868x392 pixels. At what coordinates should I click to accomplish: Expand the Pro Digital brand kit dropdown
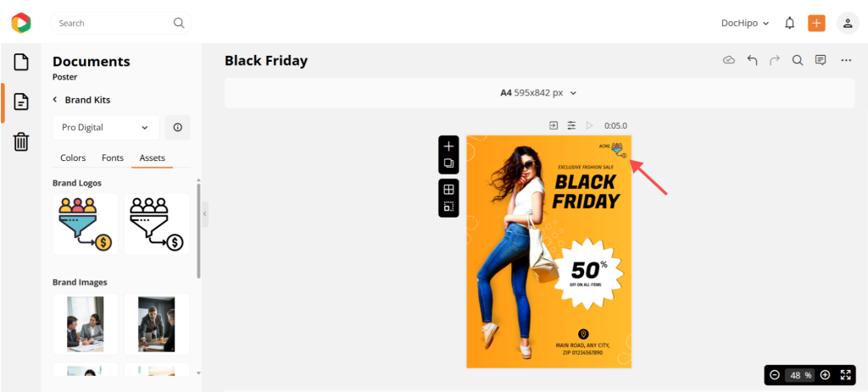coord(106,127)
